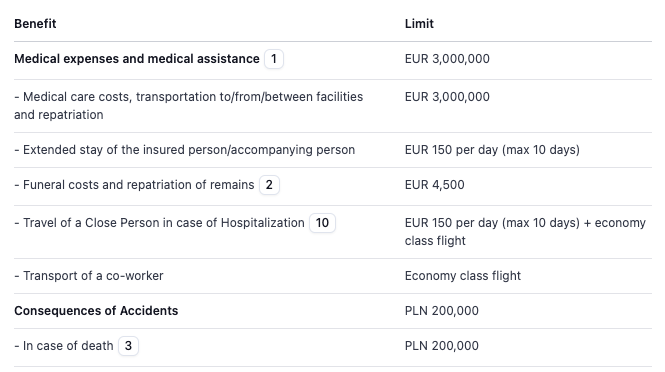Select the EUR 150 per day (max 10 days) value
Image resolution: width=665 pixels, height=372 pixels.
tap(492, 150)
